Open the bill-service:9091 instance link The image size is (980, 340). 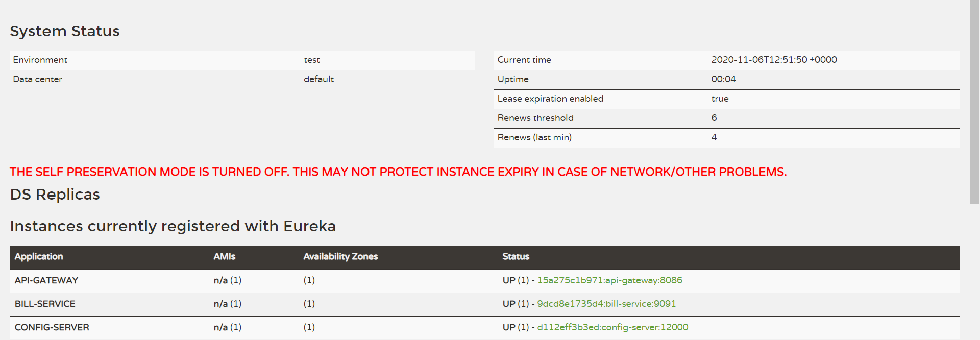point(606,304)
